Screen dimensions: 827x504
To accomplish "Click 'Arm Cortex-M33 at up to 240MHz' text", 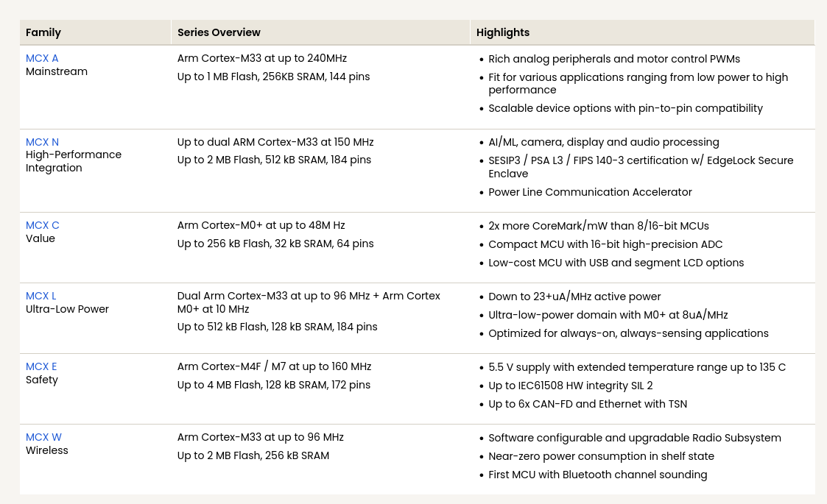I will tap(261, 59).
